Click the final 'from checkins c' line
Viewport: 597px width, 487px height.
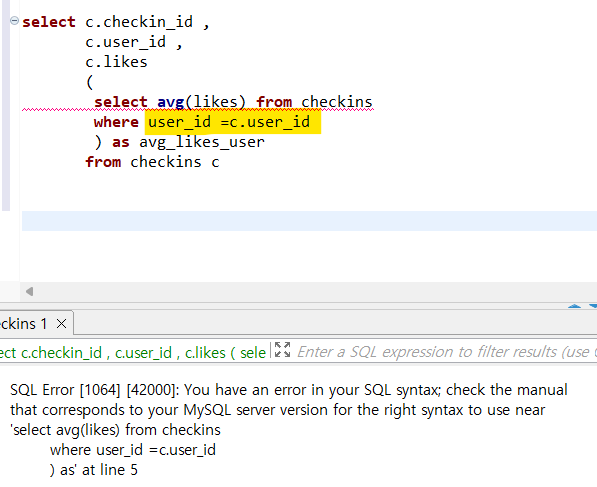[152, 162]
